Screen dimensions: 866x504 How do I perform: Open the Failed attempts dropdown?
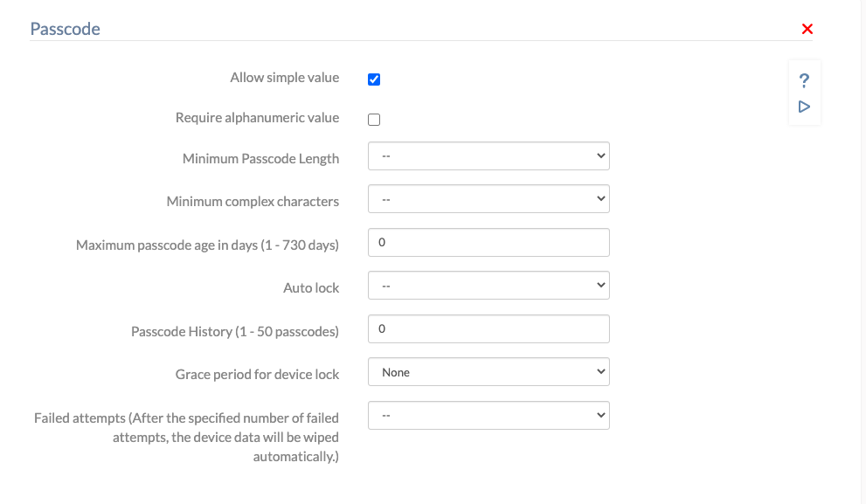[488, 415]
